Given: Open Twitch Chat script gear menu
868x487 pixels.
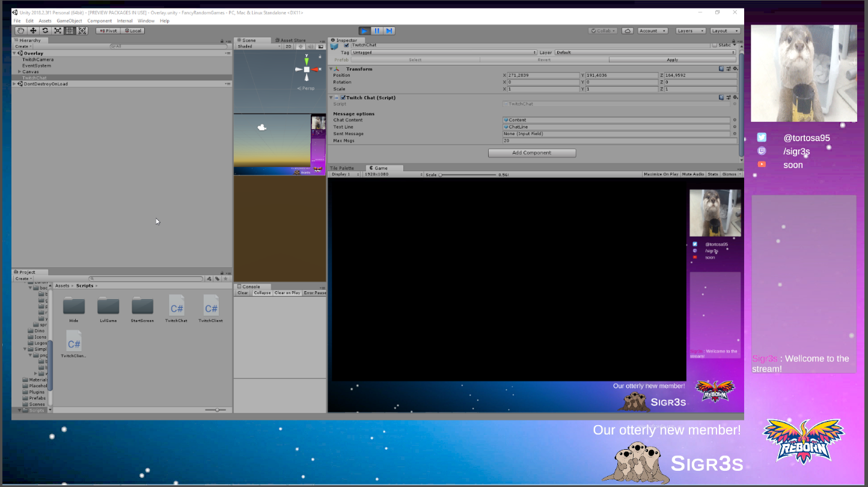Looking at the screenshot, I should (734, 97).
